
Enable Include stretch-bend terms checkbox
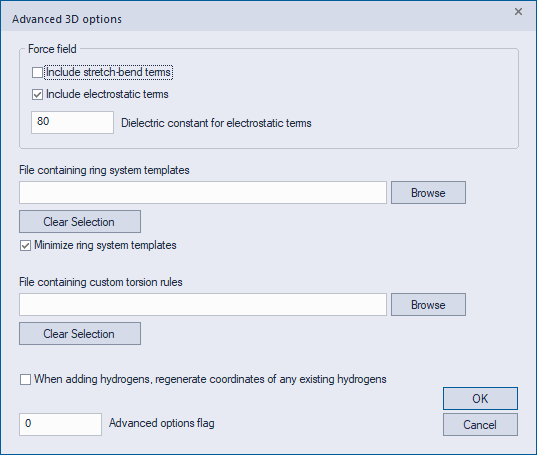point(37,73)
